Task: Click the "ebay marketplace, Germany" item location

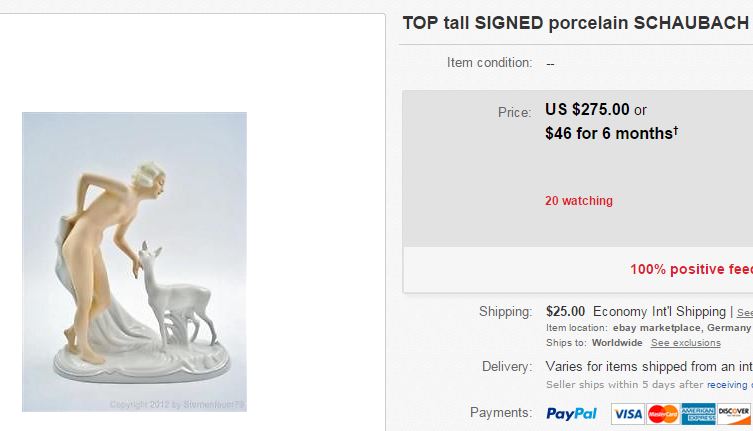Action: click(x=680, y=328)
